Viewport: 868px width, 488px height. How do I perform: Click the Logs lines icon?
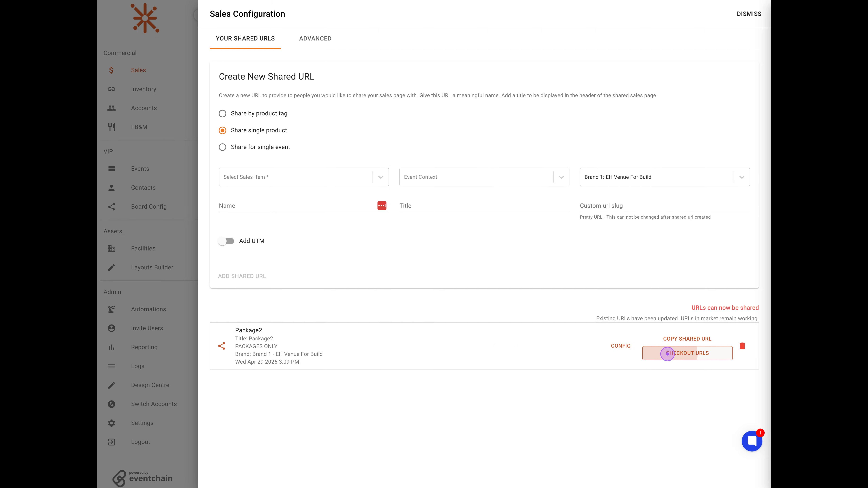112,366
